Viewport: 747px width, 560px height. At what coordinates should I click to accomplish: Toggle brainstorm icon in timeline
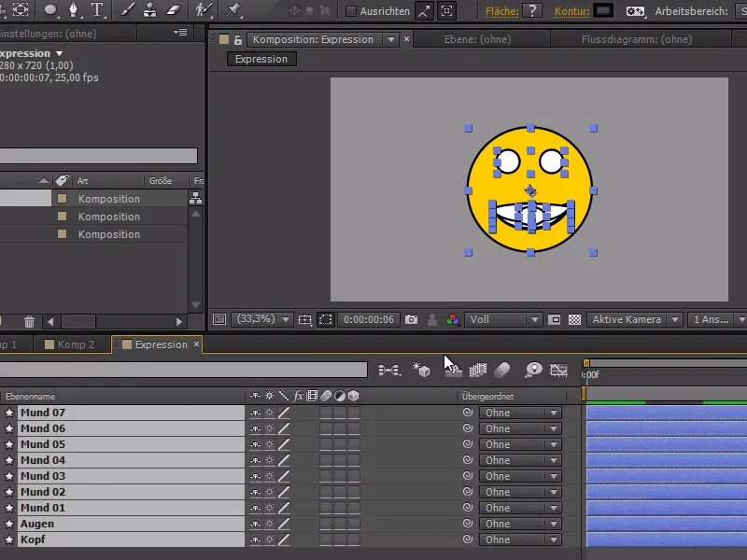click(533, 370)
